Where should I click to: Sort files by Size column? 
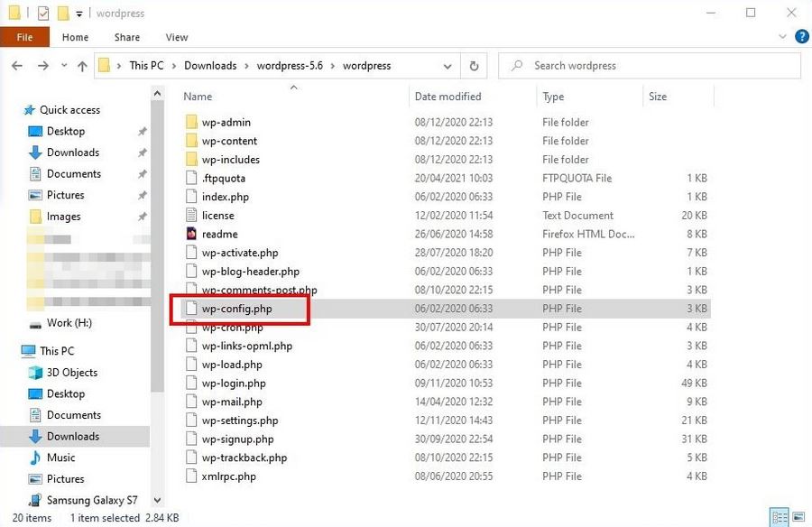point(658,97)
